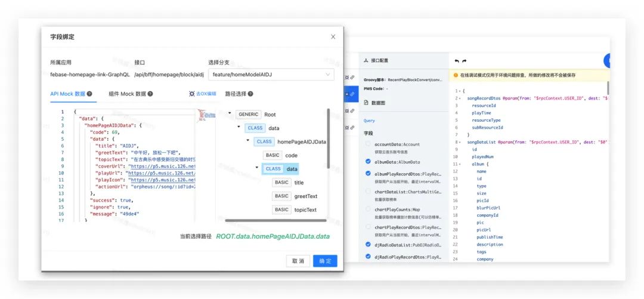644x299 pixels.
Task: Fold code line 8 songDataList in background editor
Action: point(460,142)
